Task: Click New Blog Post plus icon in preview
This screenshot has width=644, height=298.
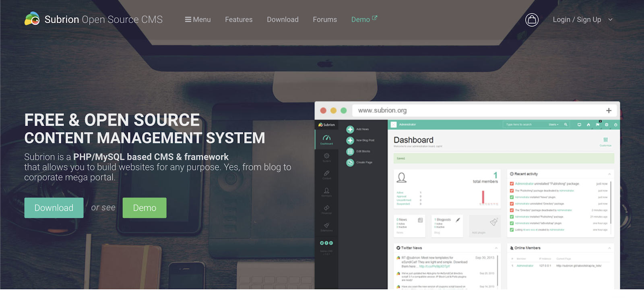Action: coord(350,140)
